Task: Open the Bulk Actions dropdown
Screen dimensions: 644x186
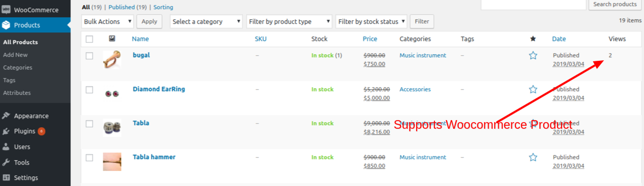Action: tap(108, 22)
